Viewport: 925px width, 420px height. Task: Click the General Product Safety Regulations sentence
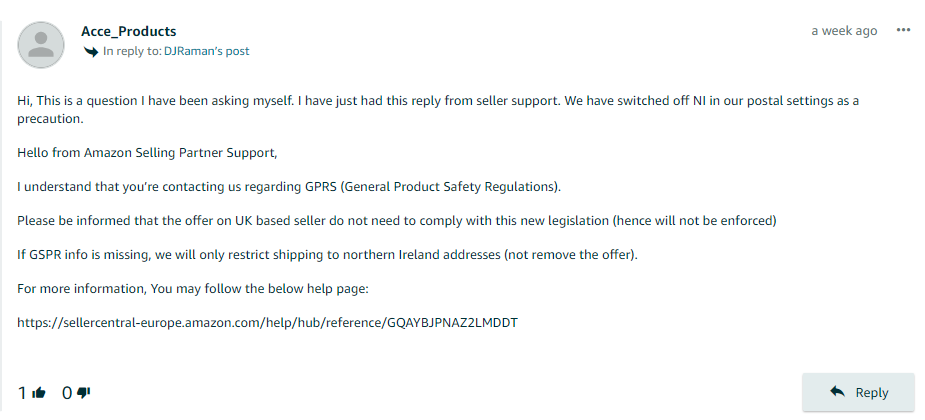(x=289, y=187)
